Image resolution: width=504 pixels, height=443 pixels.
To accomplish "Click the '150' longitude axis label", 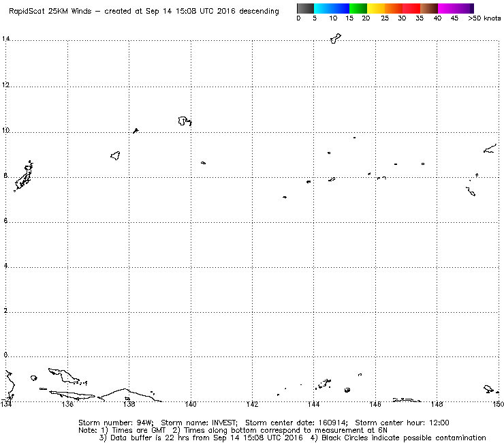I will 498,404.
